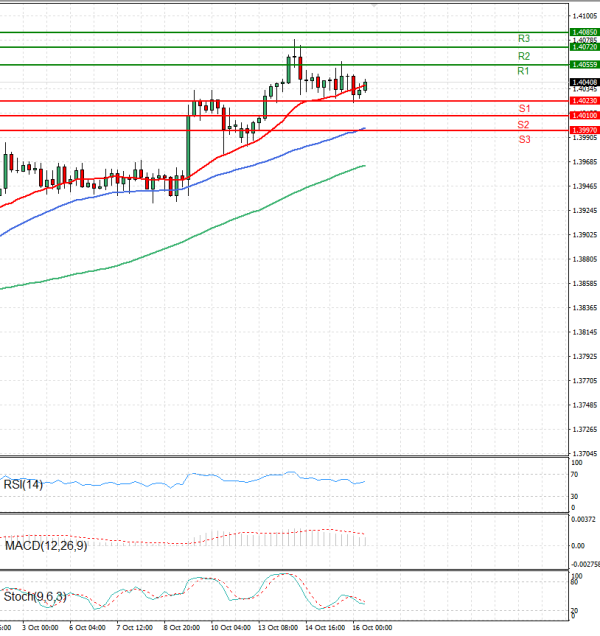
Task: Click the R1 resistance label
Action: point(523,72)
